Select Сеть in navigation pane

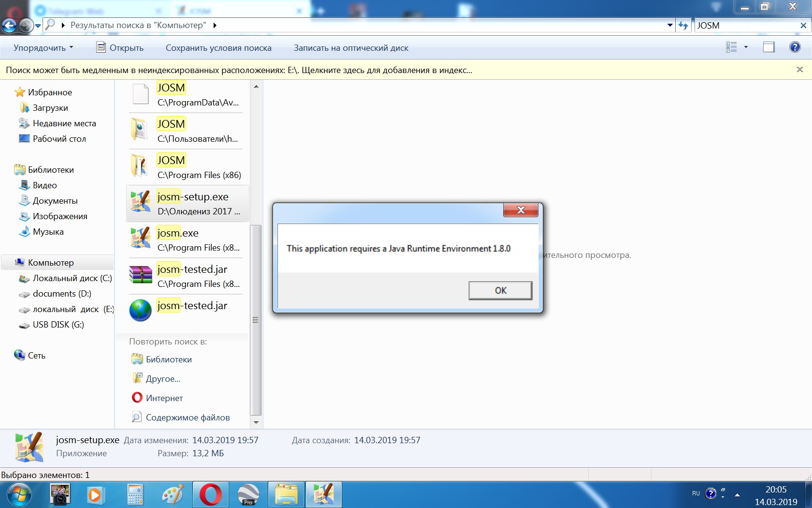[30, 355]
